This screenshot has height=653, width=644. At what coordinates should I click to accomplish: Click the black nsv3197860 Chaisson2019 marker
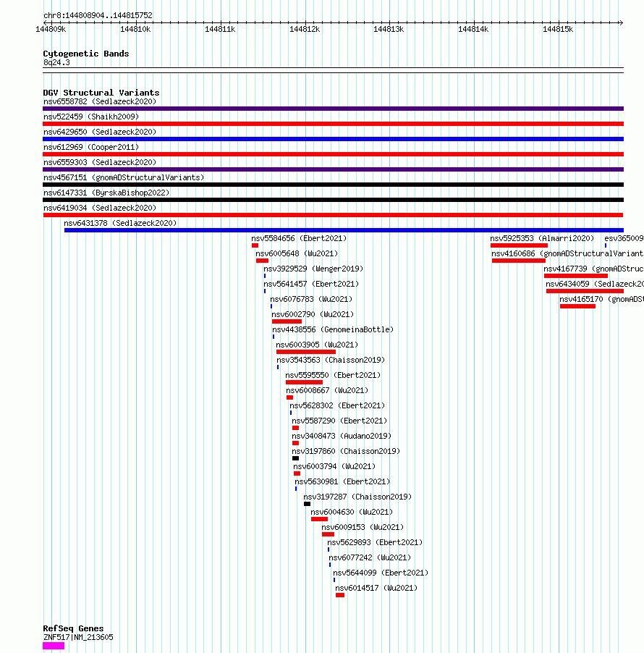click(x=295, y=458)
